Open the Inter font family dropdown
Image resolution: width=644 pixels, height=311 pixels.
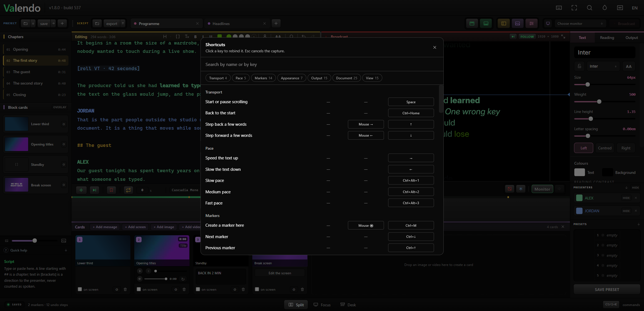click(x=603, y=66)
